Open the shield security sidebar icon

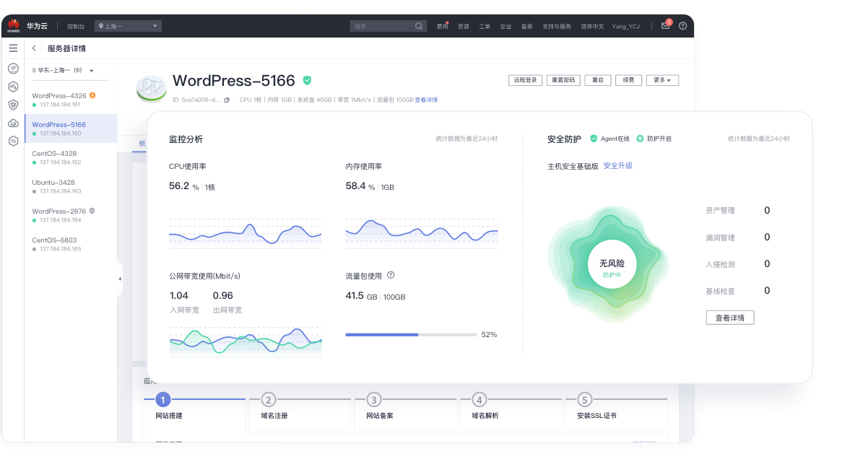tap(13, 105)
